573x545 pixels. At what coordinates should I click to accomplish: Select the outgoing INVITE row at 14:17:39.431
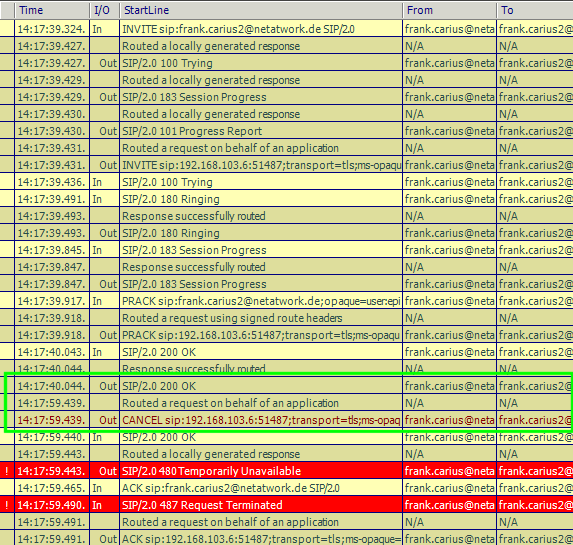click(x=286, y=165)
